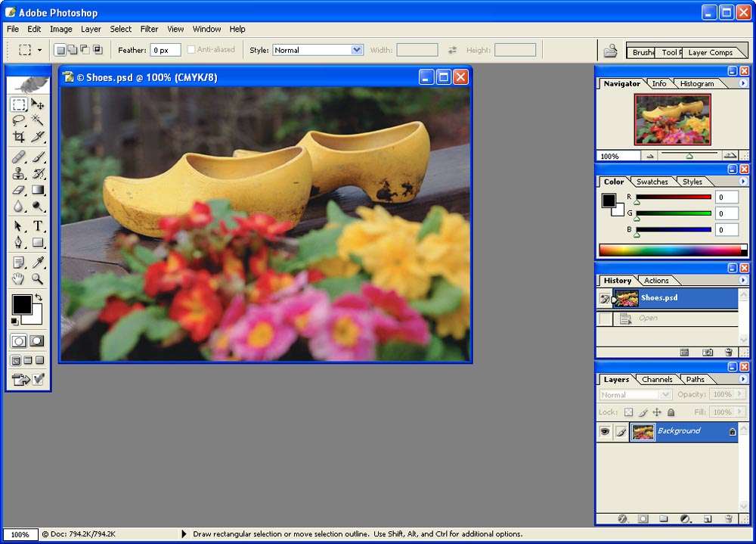Select the Eraser tool

coord(19,190)
